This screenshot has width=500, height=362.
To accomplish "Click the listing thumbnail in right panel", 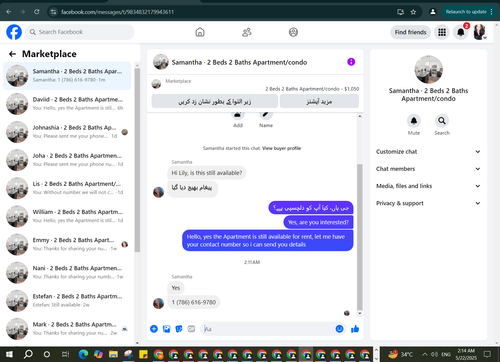I will coord(429,70).
